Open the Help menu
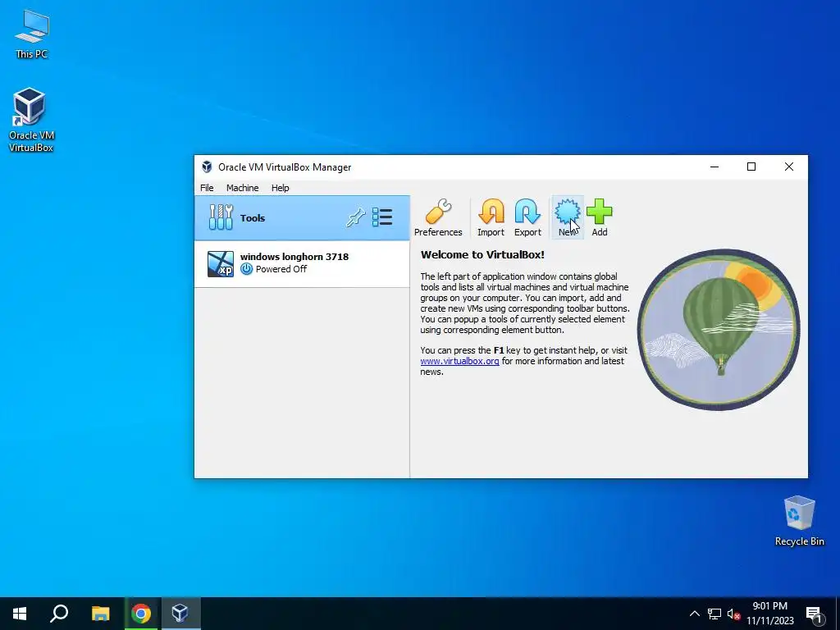The width and height of the screenshot is (840, 630). click(280, 188)
